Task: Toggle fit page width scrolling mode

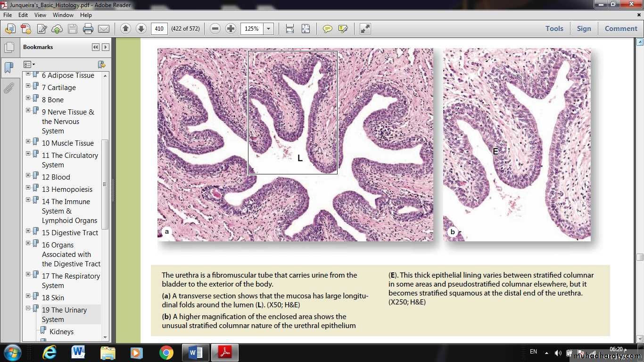Action: click(x=290, y=29)
